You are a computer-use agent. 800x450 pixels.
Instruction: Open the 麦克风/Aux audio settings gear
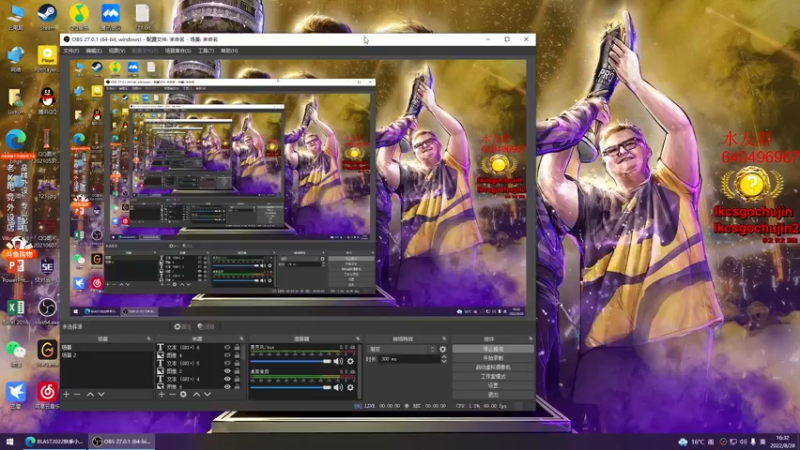click(350, 361)
